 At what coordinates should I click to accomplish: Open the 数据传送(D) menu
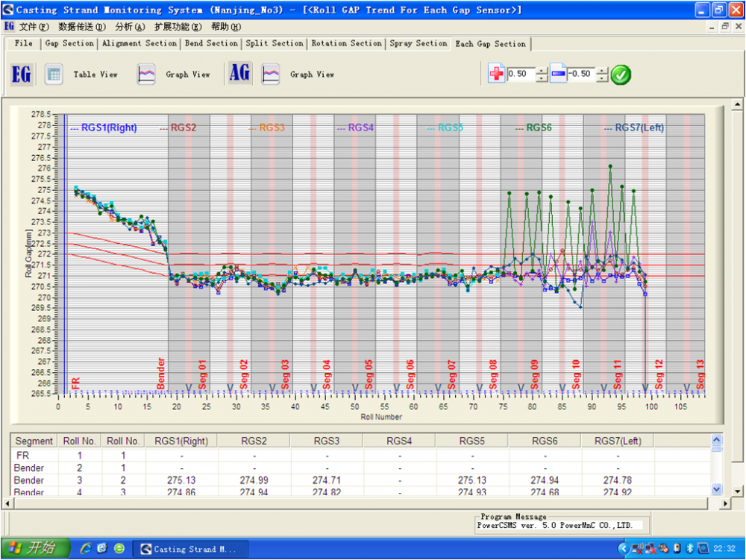coord(82,27)
